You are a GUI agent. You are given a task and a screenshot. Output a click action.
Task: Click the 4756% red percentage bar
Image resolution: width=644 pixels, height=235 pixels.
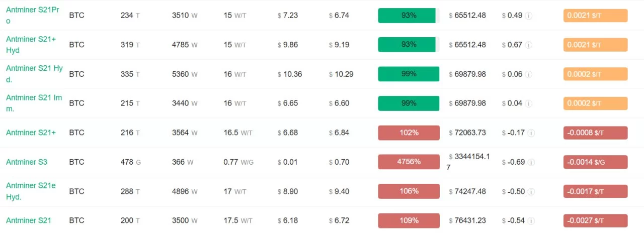click(x=409, y=162)
